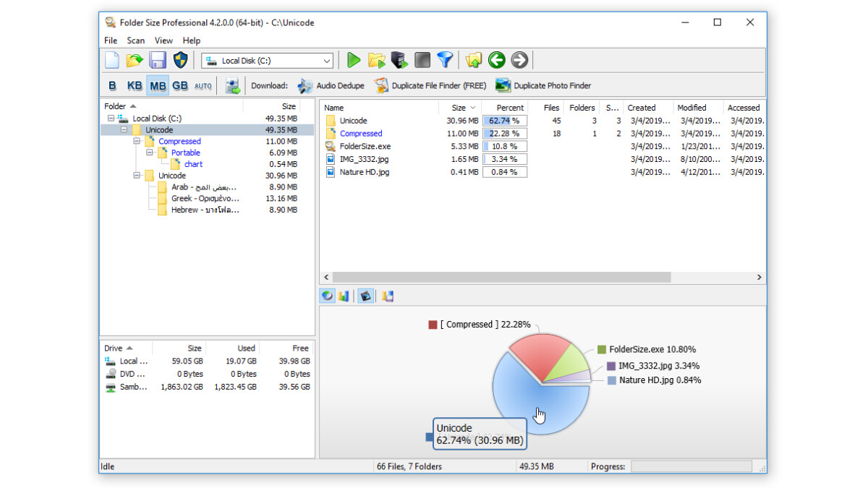Click the Duplicate Photo Finder icon
This screenshot has height=488, width=868.
coord(503,85)
